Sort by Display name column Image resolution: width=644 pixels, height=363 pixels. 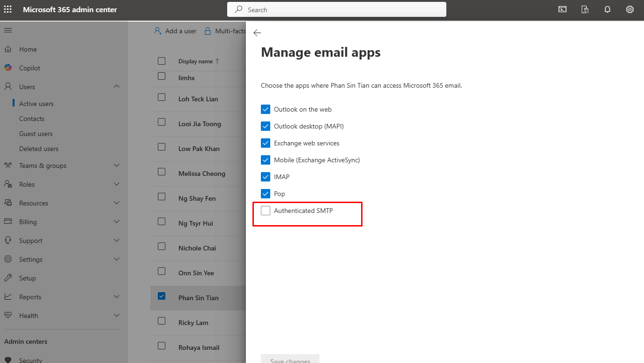[x=199, y=61]
